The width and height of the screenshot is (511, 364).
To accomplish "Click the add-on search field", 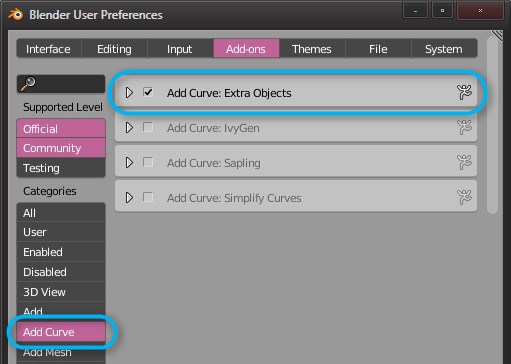I will tap(61, 84).
